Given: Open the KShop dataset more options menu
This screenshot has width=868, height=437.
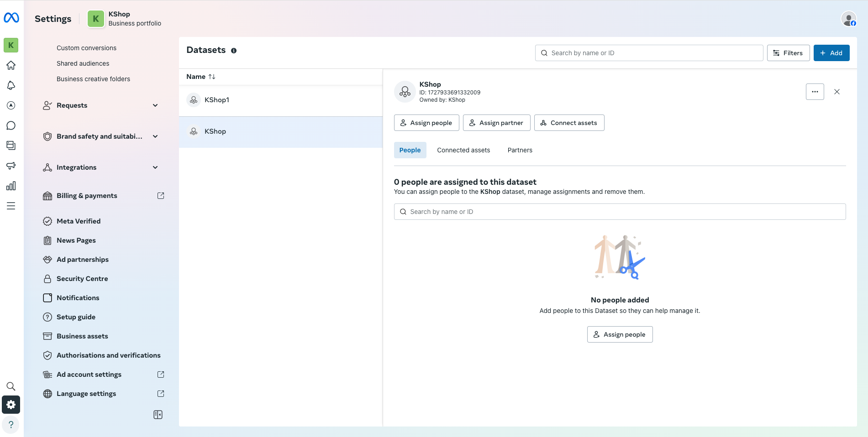Looking at the screenshot, I should pyautogui.click(x=815, y=92).
